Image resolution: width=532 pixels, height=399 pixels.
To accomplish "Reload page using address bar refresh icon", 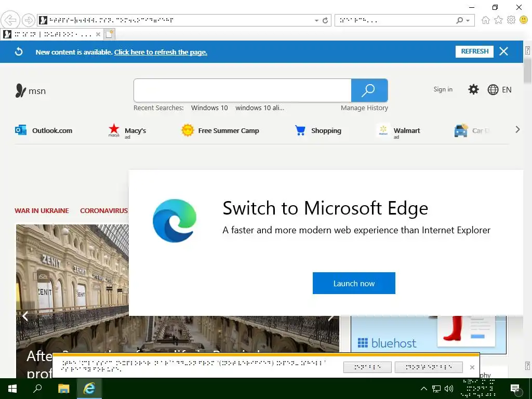I will pyautogui.click(x=325, y=20).
